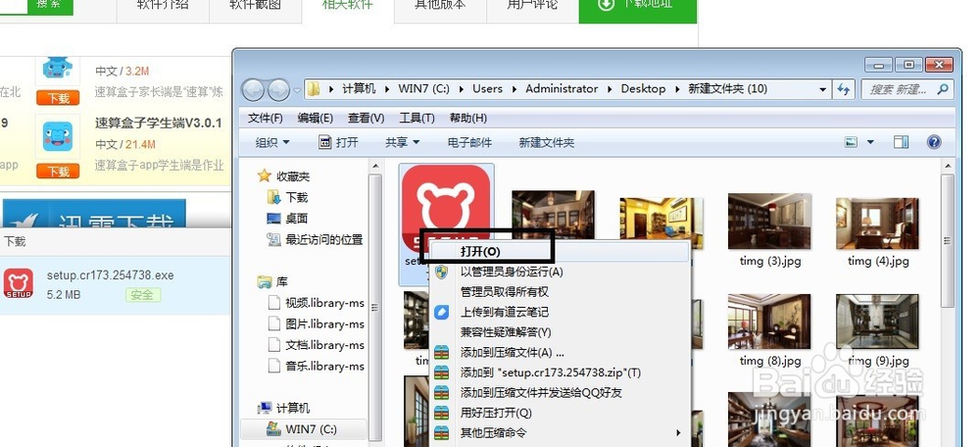Click the Youdao cloud note upload icon
This screenshot has width=980, height=447.
442,312
